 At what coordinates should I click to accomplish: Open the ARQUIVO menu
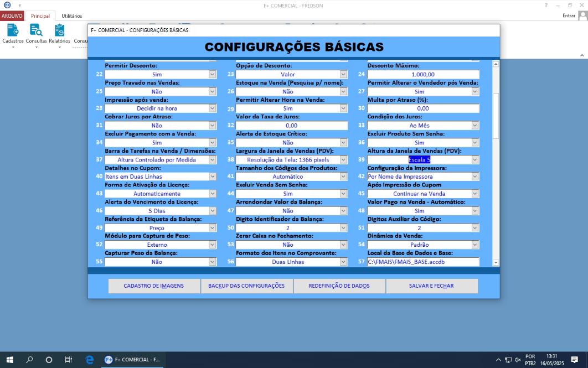click(12, 15)
